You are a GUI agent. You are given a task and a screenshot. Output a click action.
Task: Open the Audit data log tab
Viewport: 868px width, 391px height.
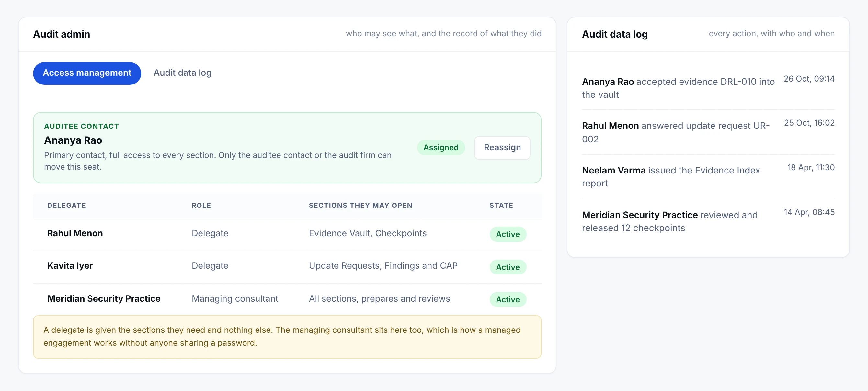click(x=182, y=73)
